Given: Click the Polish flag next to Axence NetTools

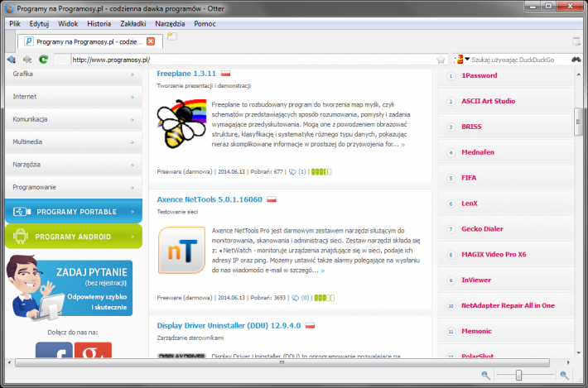Looking at the screenshot, I should tap(272, 199).
